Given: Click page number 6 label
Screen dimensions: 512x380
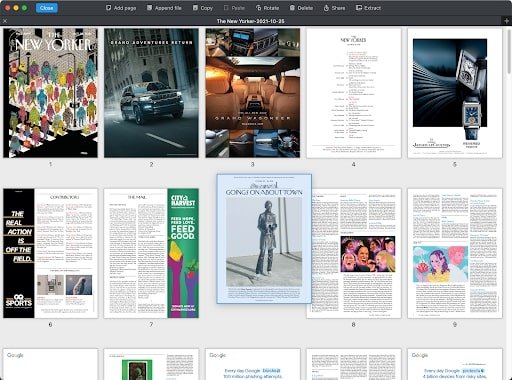Looking at the screenshot, I should coord(50,324).
